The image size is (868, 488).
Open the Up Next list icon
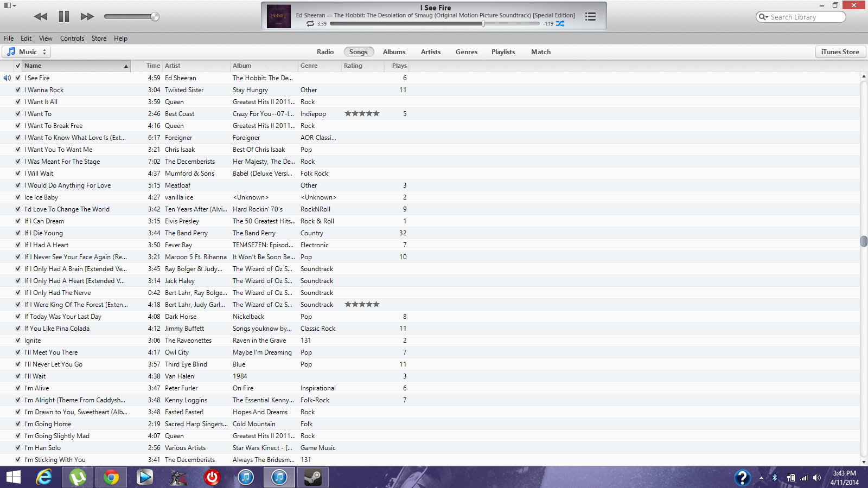pyautogui.click(x=590, y=17)
